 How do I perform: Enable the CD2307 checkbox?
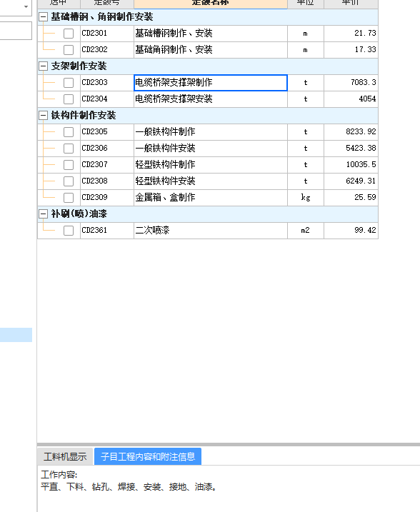(69, 164)
